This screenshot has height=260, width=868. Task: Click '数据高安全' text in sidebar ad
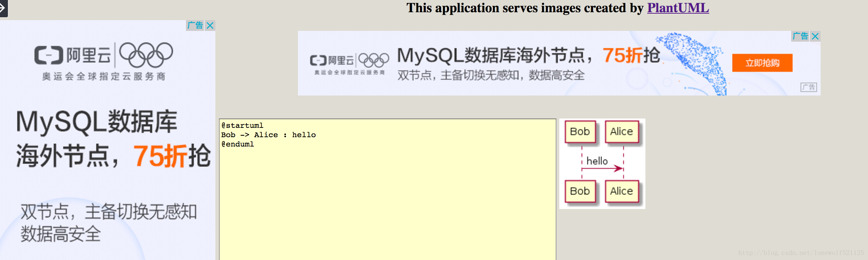61,234
